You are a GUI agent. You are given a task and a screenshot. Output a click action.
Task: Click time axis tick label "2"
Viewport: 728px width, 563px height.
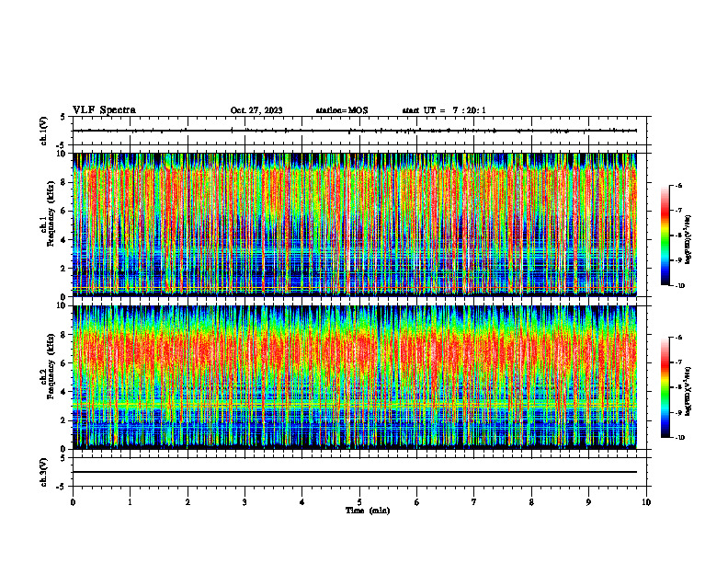(188, 502)
